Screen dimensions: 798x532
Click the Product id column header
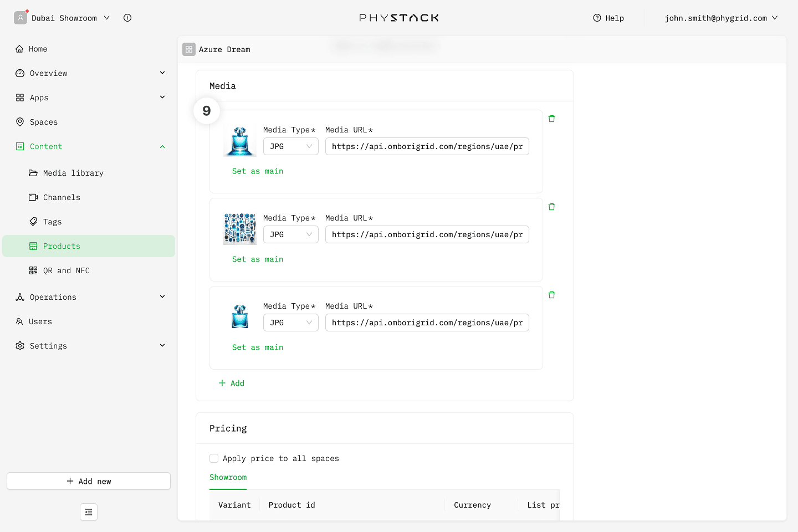tap(292, 505)
